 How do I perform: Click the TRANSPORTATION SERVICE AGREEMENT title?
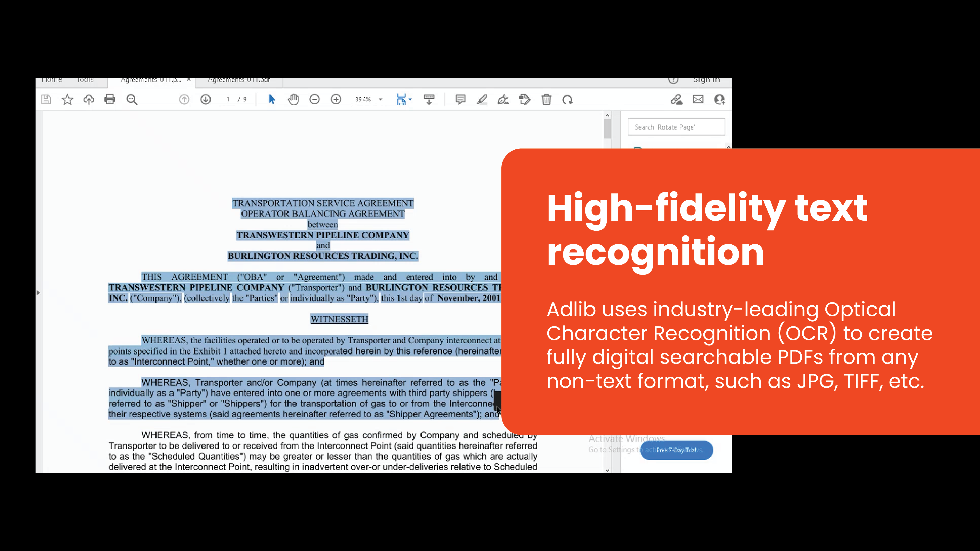323,204
